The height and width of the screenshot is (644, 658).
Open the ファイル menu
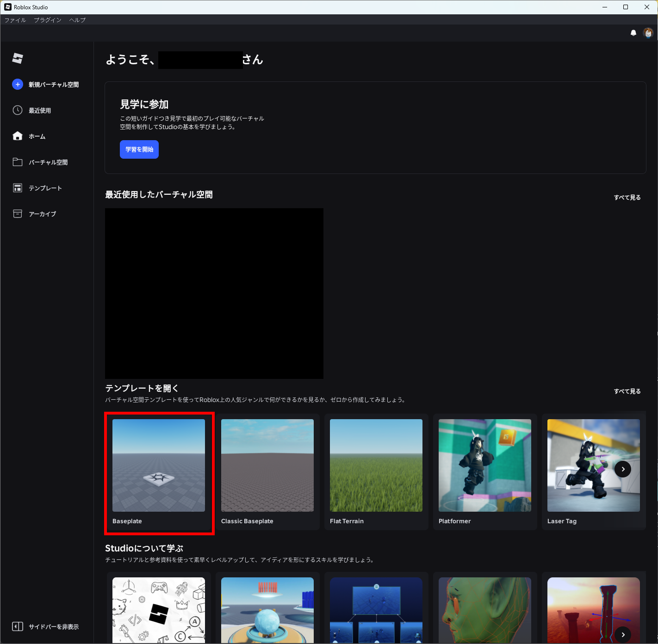(15, 20)
